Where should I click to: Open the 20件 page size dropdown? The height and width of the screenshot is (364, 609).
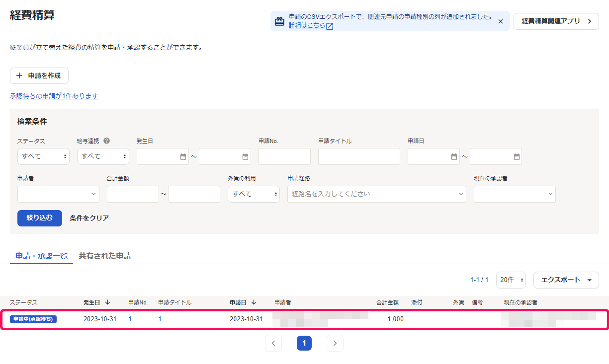coord(511,280)
